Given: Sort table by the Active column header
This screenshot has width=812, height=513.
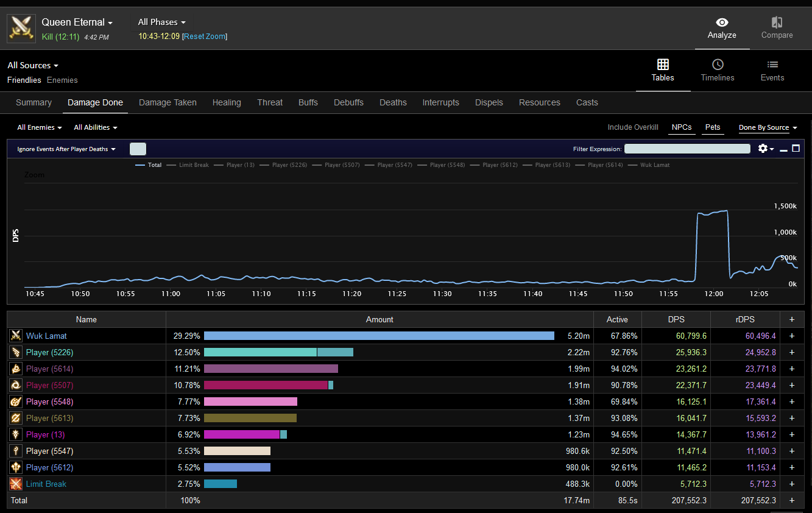Looking at the screenshot, I should (617, 319).
